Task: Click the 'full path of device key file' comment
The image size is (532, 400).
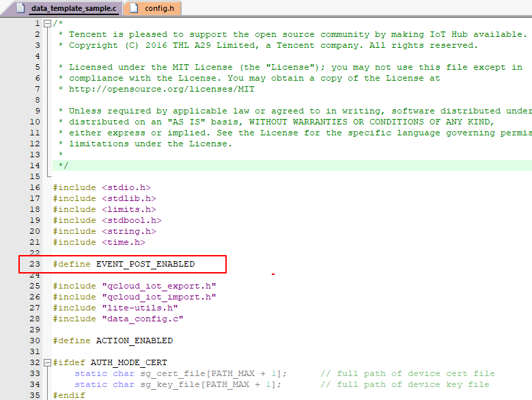Action: [405, 384]
